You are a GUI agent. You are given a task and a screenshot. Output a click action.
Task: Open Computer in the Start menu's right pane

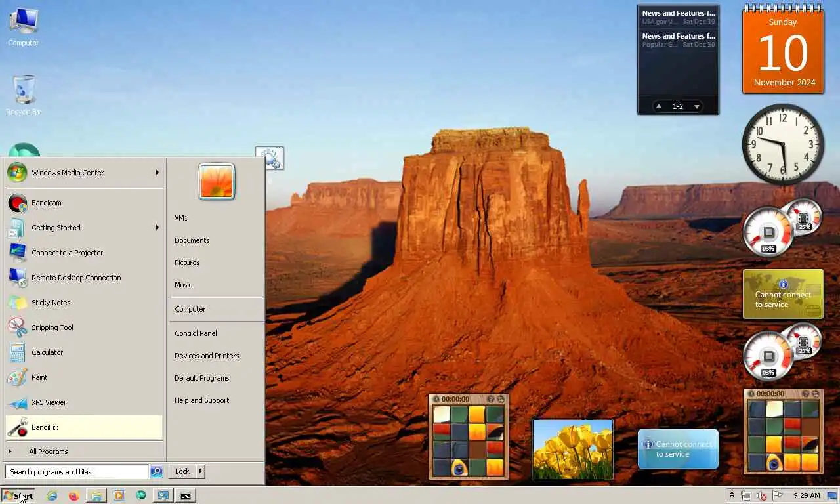tap(216, 309)
